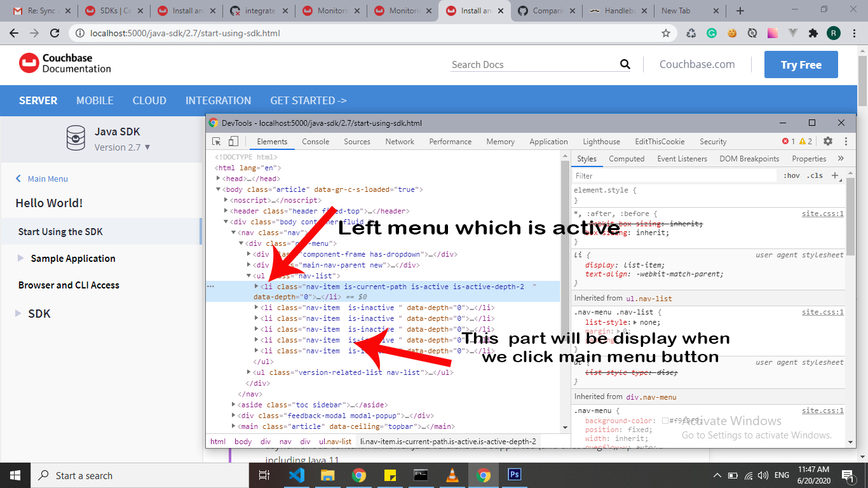Expand the main article element node
The image size is (868, 488).
(234, 426)
